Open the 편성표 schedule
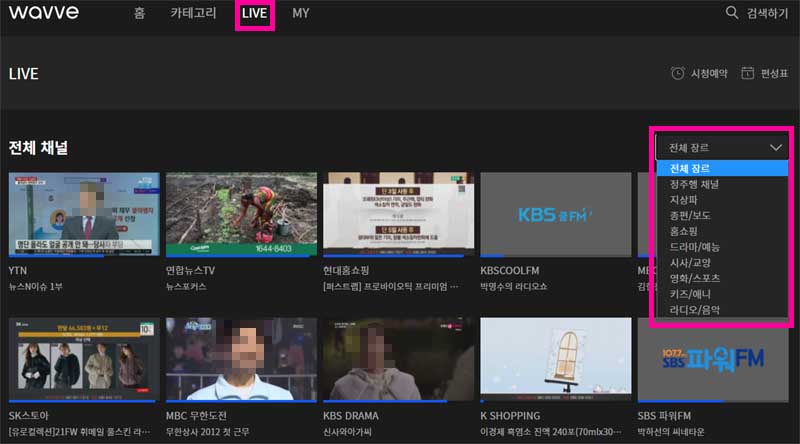 (774, 73)
